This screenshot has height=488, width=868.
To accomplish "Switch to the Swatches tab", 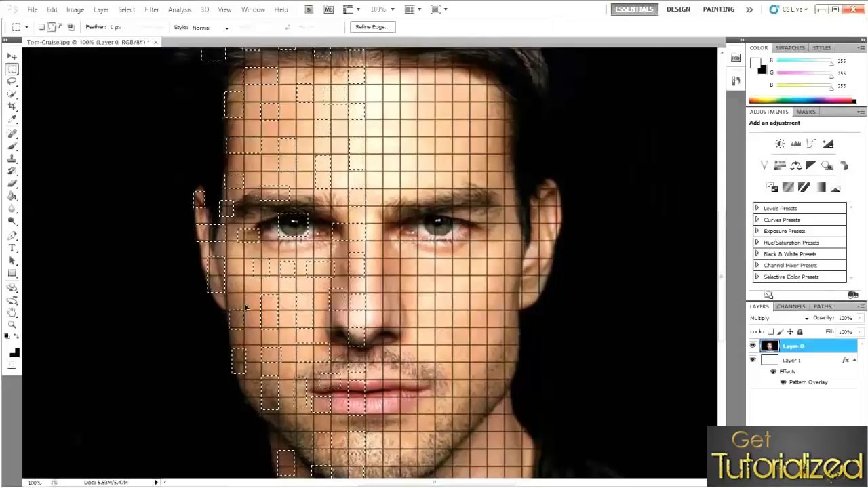I will pos(790,48).
